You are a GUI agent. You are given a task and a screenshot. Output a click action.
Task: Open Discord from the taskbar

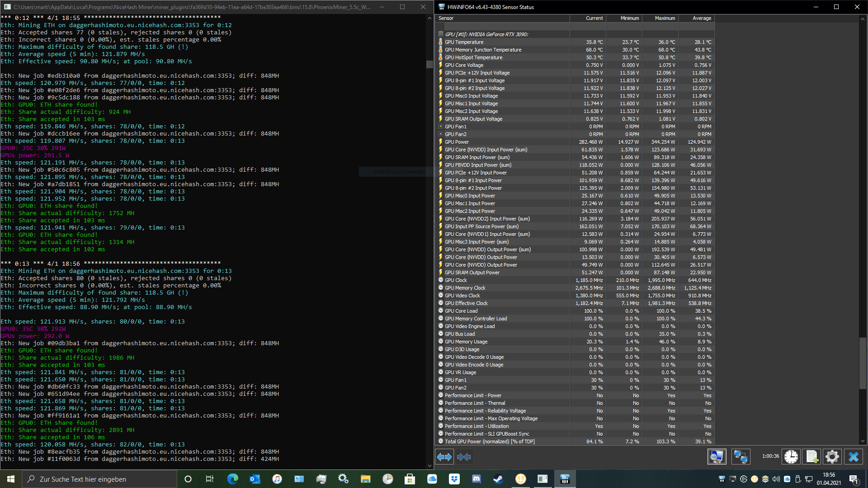tap(476, 479)
